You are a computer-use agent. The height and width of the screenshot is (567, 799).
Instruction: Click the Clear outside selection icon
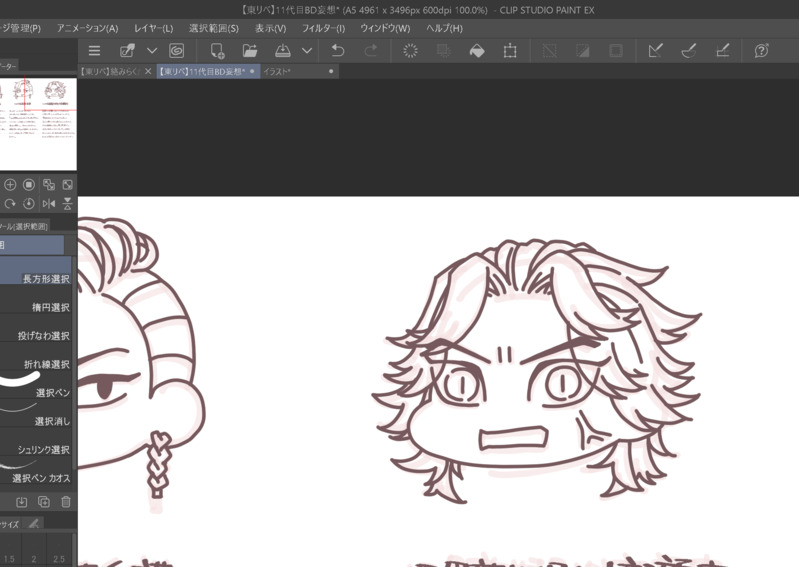pyautogui.click(x=443, y=50)
